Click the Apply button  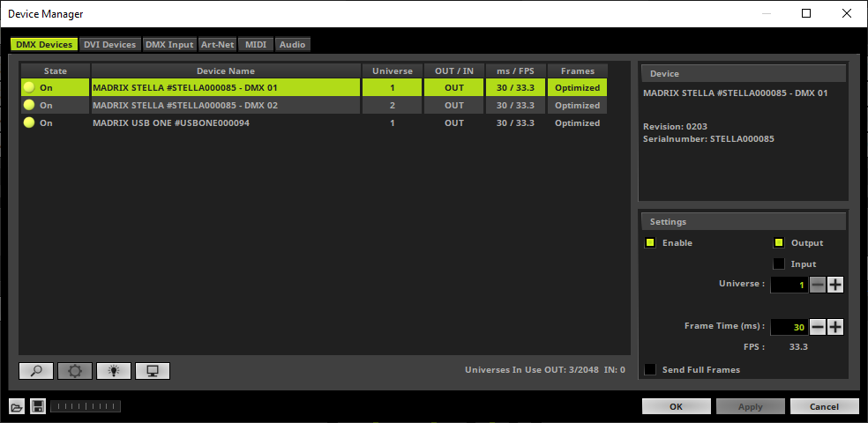[x=750, y=406]
